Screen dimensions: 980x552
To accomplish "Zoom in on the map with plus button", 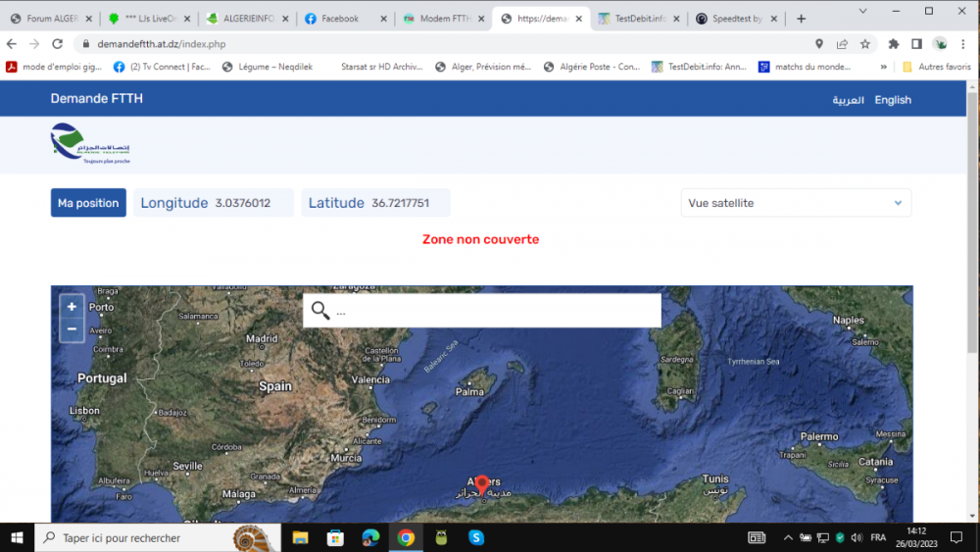I will 72,307.
